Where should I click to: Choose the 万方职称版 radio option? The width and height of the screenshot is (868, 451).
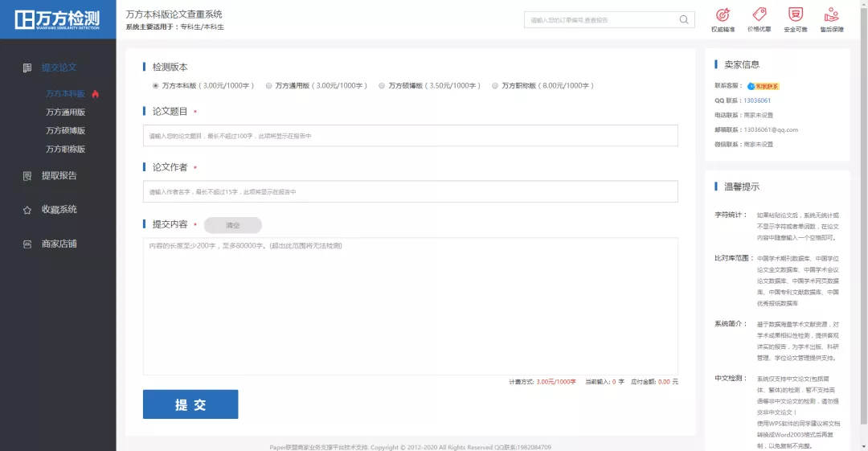(x=495, y=85)
